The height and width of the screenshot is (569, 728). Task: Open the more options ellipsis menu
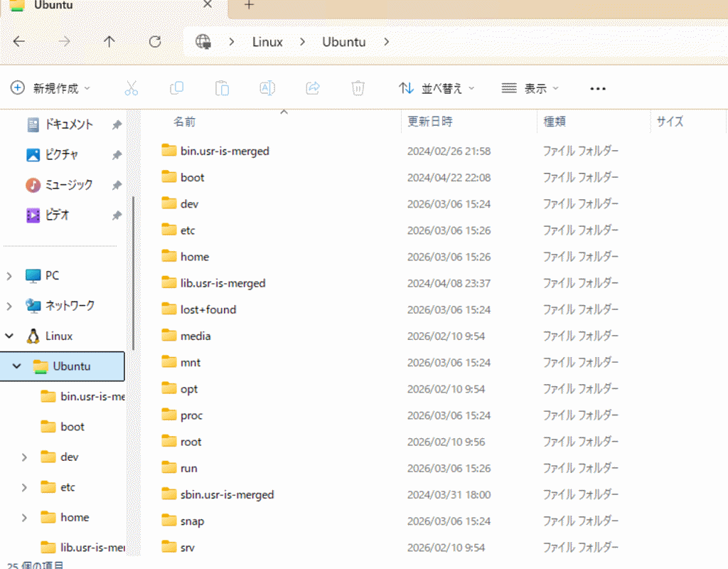point(598,88)
